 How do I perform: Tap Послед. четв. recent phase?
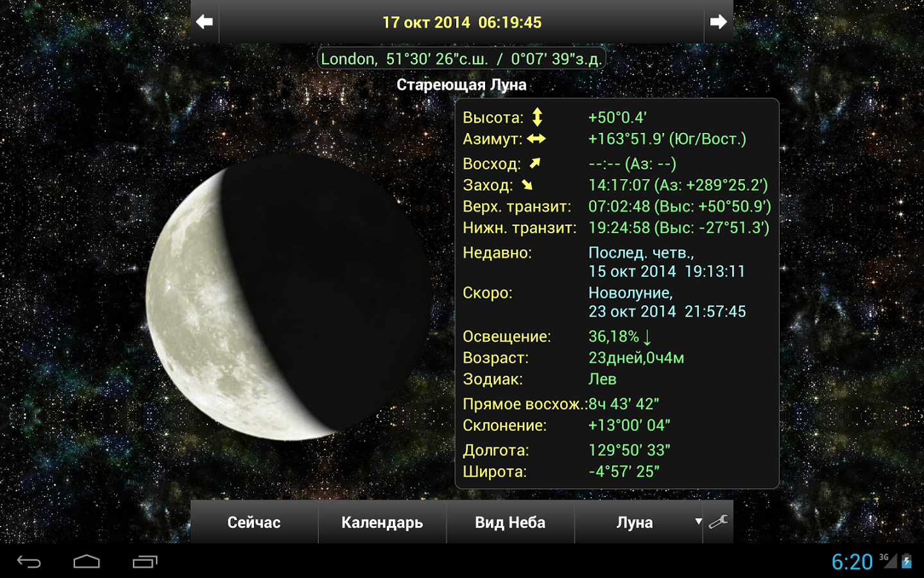tap(641, 252)
